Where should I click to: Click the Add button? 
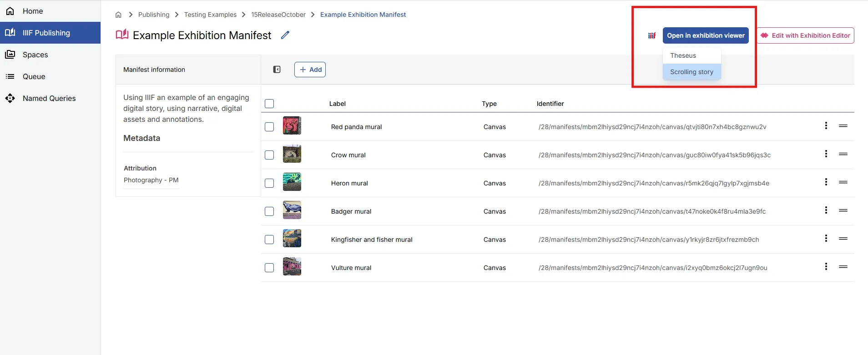[x=310, y=70]
